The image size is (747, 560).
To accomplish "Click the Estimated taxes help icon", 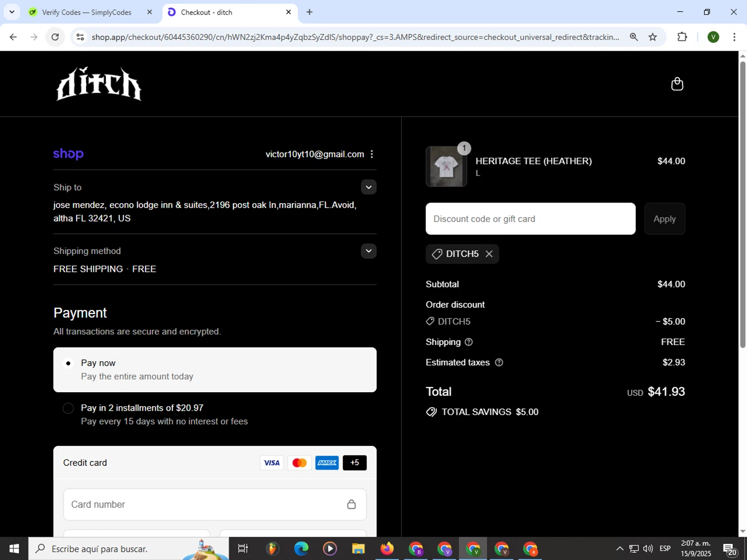I will click(499, 362).
